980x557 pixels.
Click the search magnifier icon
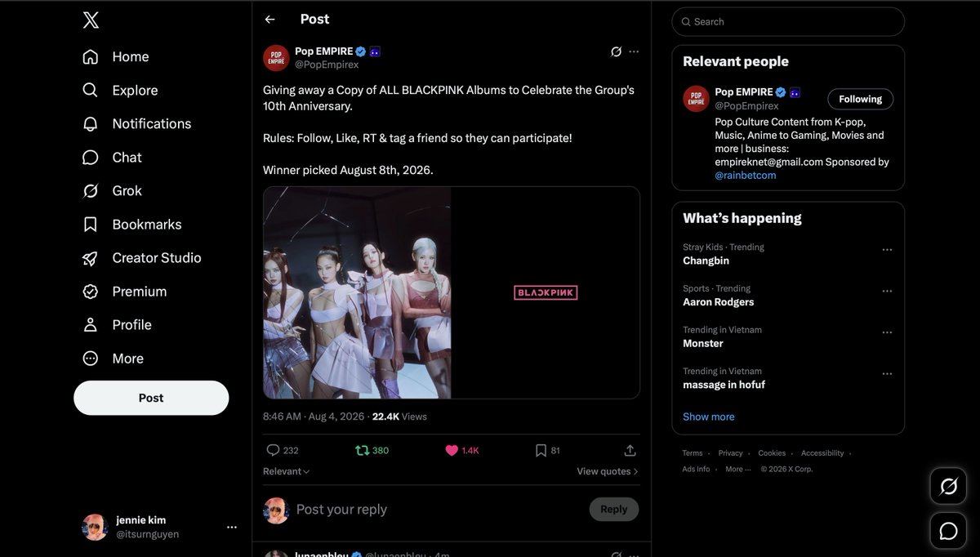686,22
